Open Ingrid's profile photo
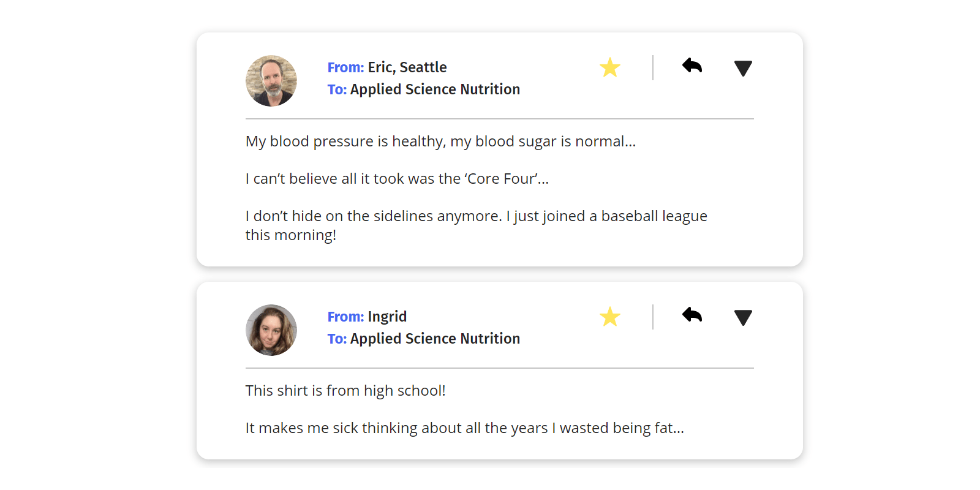The image size is (980, 490). click(271, 330)
